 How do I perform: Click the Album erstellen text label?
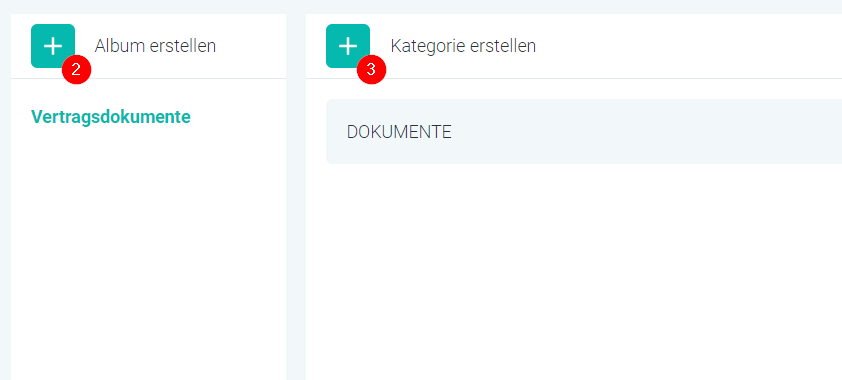click(x=155, y=46)
